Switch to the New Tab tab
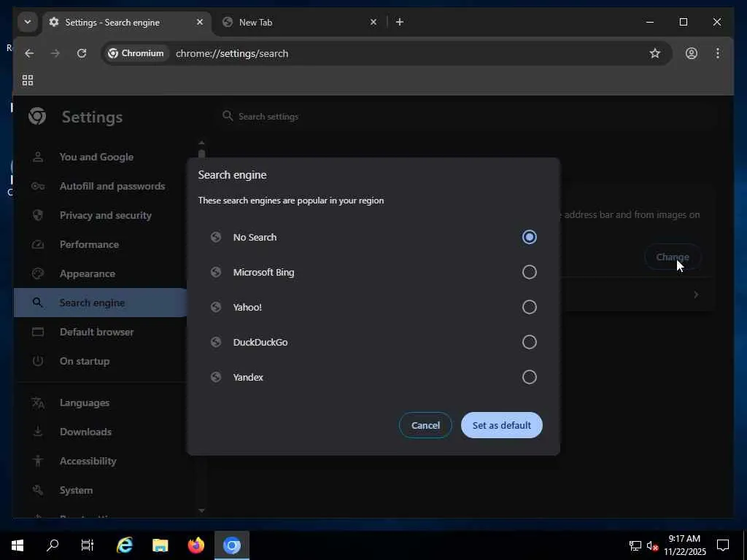Viewport: 747px width, 560px height. tap(300, 23)
